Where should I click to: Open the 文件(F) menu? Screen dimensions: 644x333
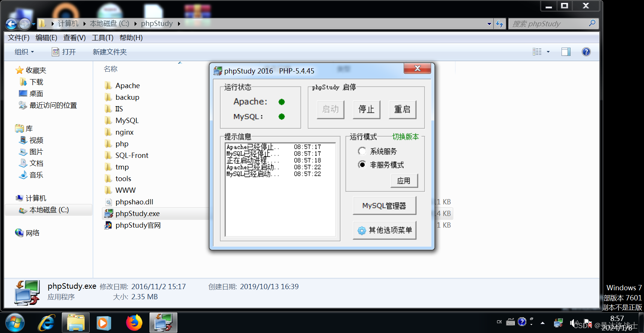tap(19, 38)
